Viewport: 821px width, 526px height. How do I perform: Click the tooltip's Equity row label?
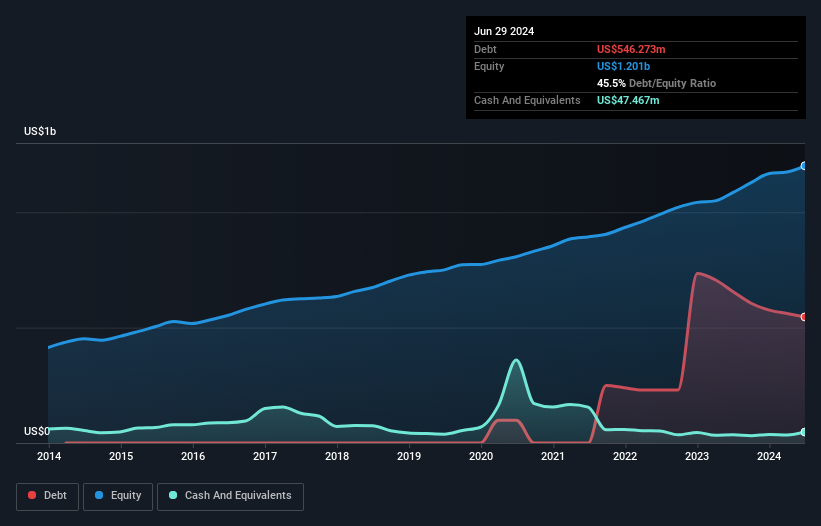[489, 66]
